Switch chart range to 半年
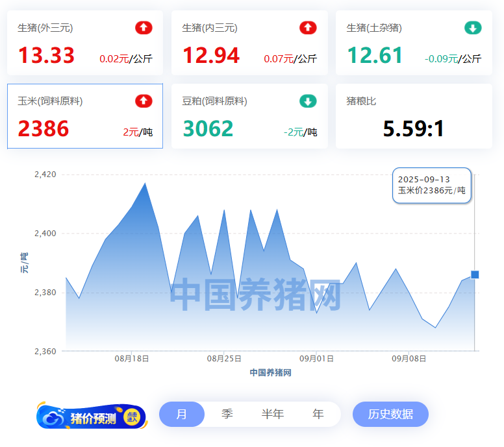504x447 pixels. [273, 415]
